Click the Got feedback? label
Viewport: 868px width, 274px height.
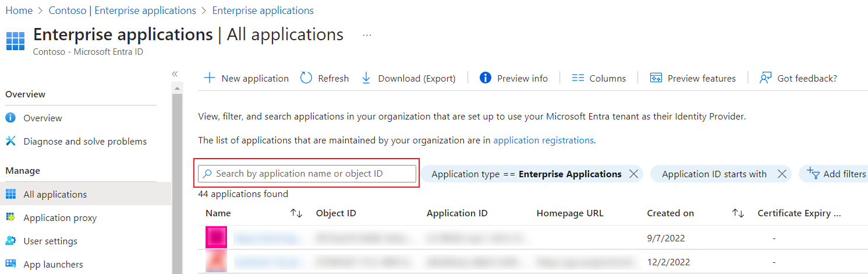tap(807, 78)
